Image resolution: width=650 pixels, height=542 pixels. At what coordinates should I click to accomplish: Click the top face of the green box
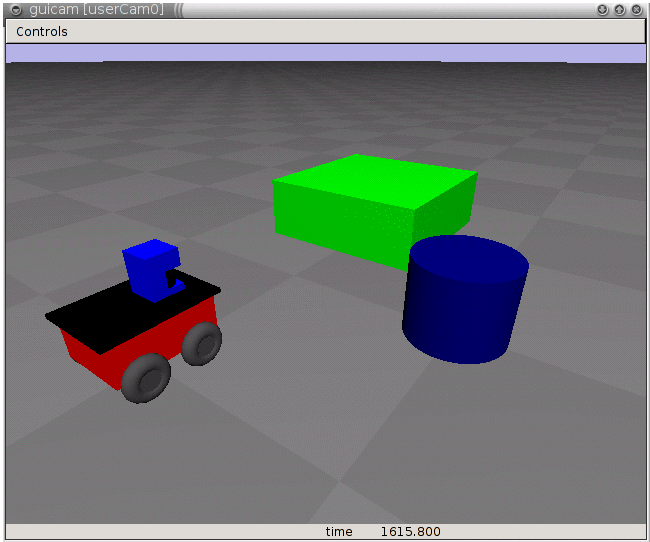coord(375,180)
